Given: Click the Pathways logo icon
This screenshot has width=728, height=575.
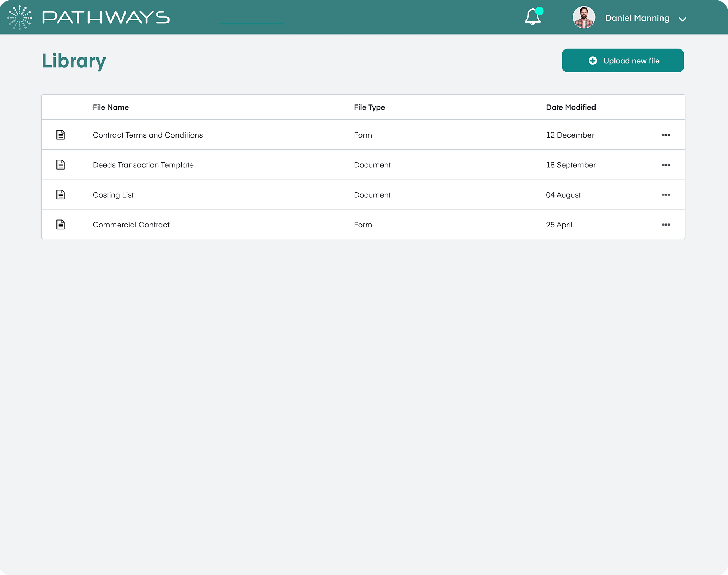Looking at the screenshot, I should (20, 17).
